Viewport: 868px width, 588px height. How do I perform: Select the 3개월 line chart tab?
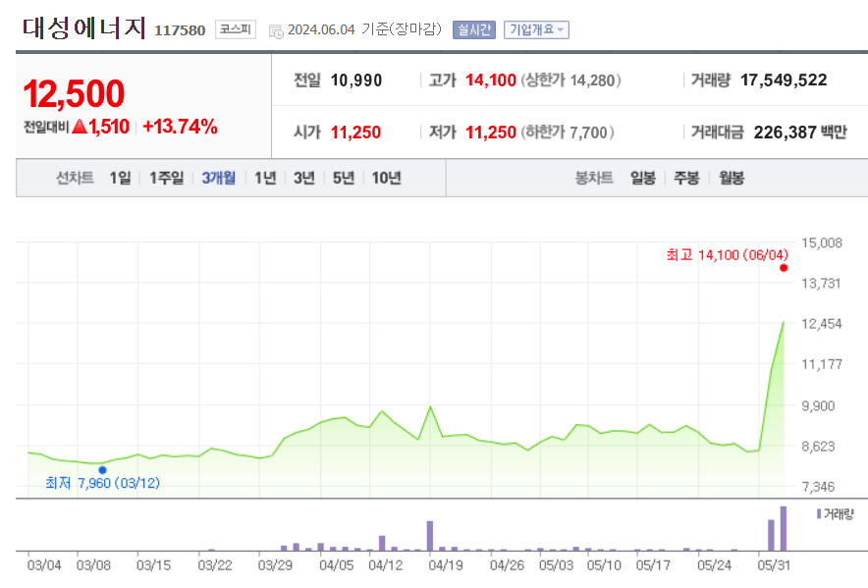coord(219,178)
